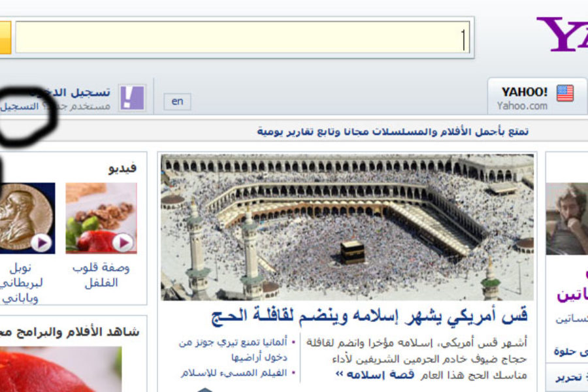Open thumbnail of man resting his chin
Image resolution: width=588 pixels, height=392 pixels.
point(567,219)
